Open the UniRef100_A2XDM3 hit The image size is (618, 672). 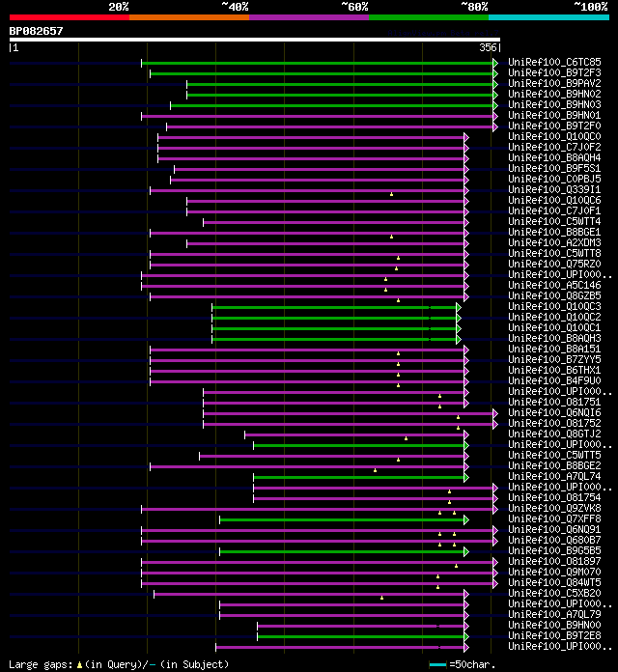(x=554, y=242)
